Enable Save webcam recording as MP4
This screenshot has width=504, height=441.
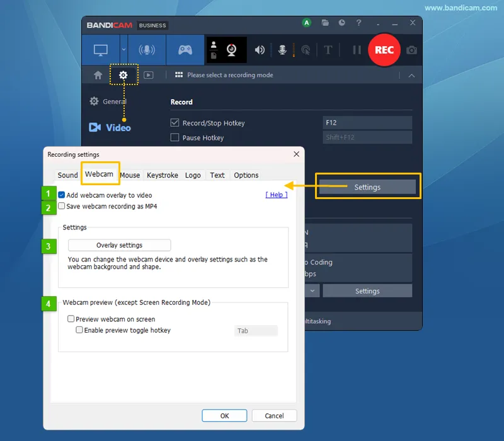pos(62,206)
